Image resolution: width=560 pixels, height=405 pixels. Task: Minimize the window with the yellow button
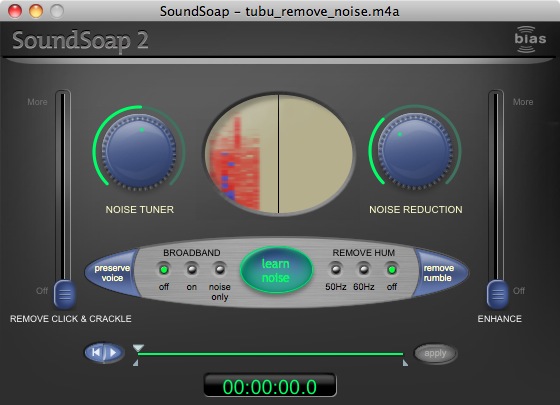(36, 11)
